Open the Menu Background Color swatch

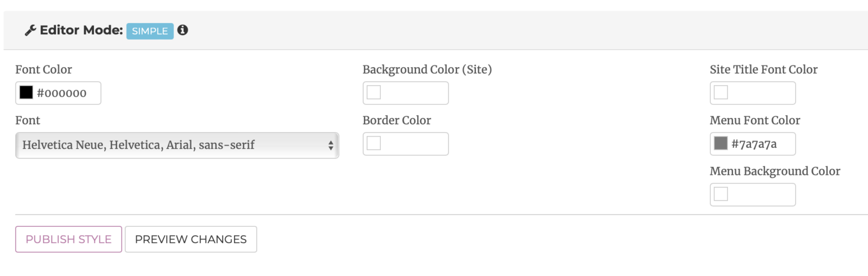click(x=721, y=194)
